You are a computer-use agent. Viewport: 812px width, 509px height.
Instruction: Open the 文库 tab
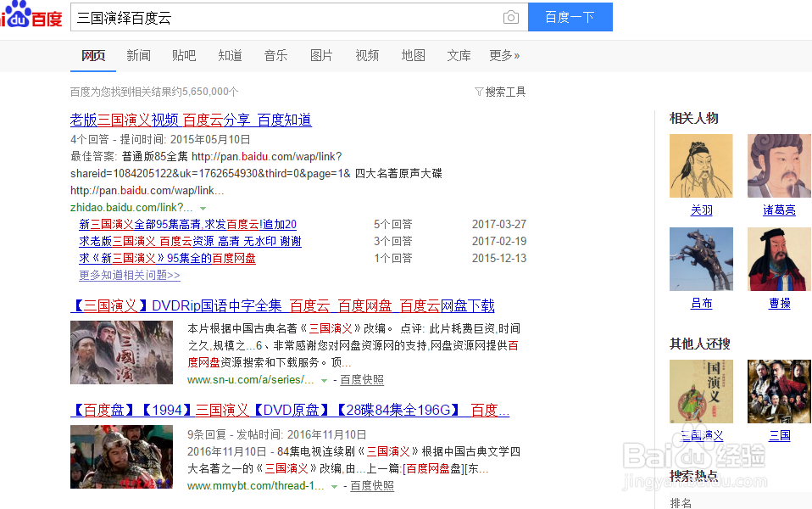(x=459, y=55)
